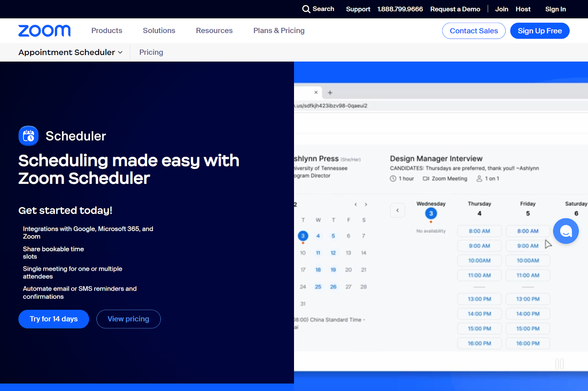Click Contact Sales
Screen dimensions: 588x391
(x=474, y=30)
